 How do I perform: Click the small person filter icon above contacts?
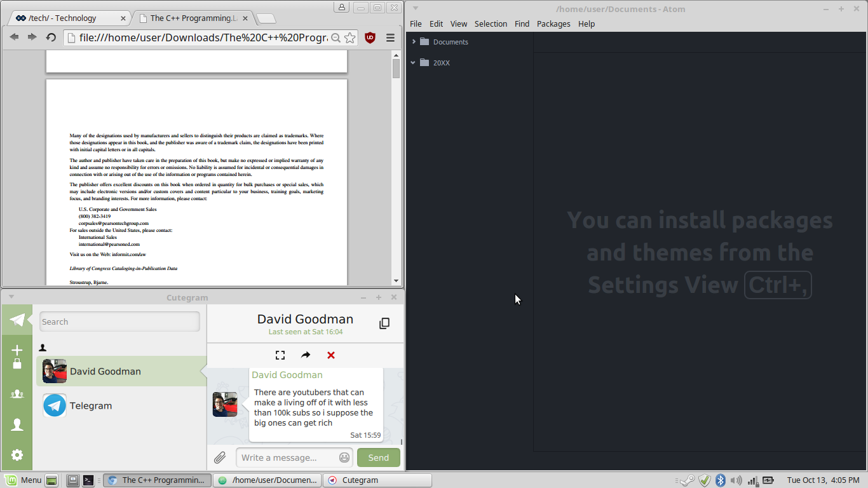point(43,348)
